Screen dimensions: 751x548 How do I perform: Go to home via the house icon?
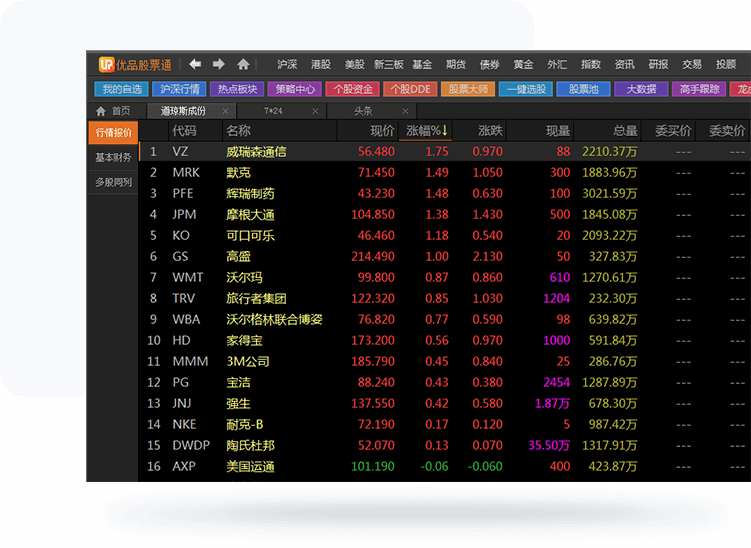pos(243,64)
